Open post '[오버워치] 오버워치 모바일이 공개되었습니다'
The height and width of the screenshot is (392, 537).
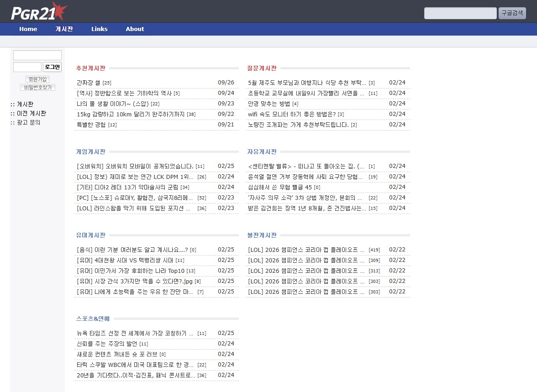point(135,166)
